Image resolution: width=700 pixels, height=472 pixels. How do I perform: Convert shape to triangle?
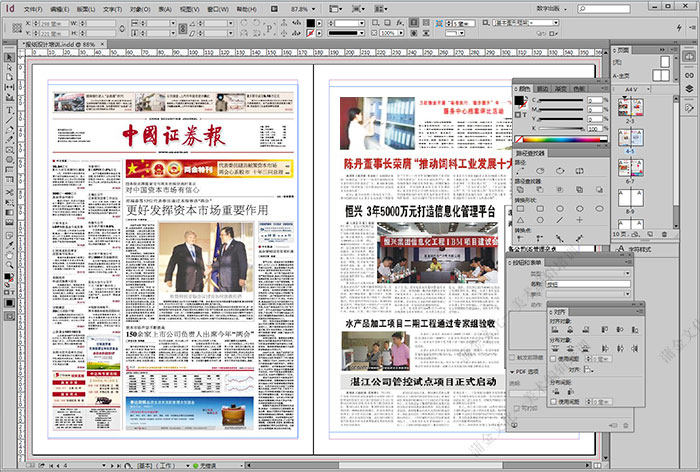coord(521,220)
